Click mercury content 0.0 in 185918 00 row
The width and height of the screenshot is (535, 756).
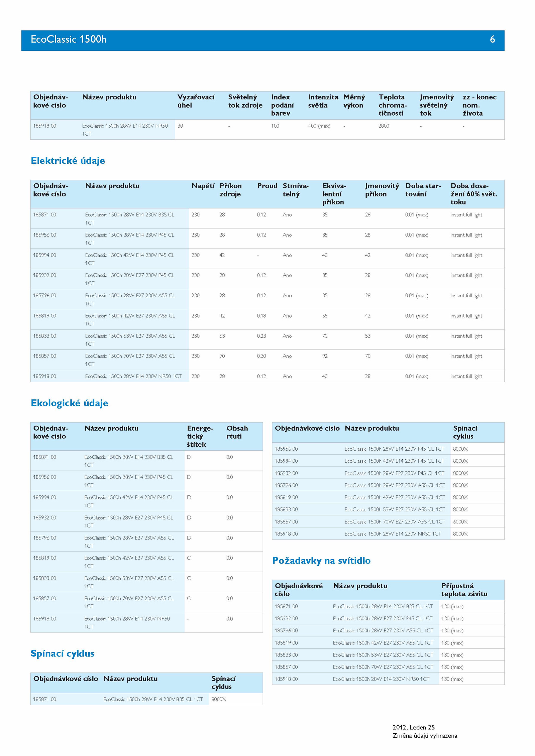pos(229,619)
